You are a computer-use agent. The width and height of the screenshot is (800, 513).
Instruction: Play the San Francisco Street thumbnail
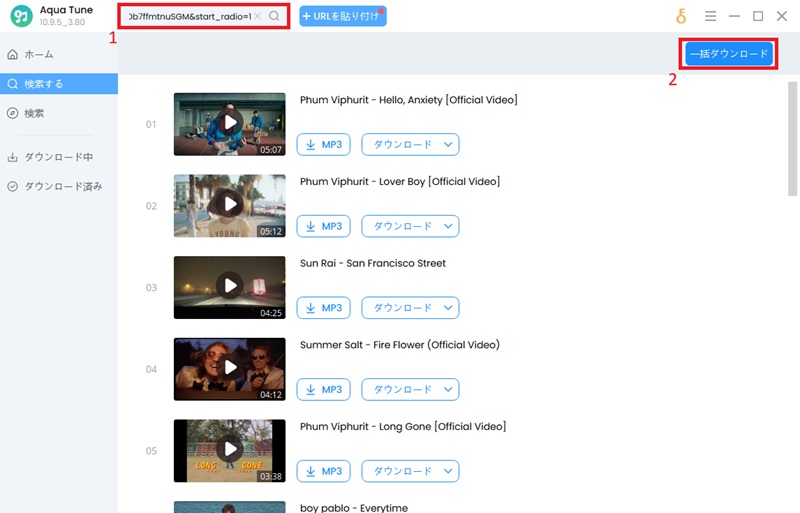click(x=230, y=287)
